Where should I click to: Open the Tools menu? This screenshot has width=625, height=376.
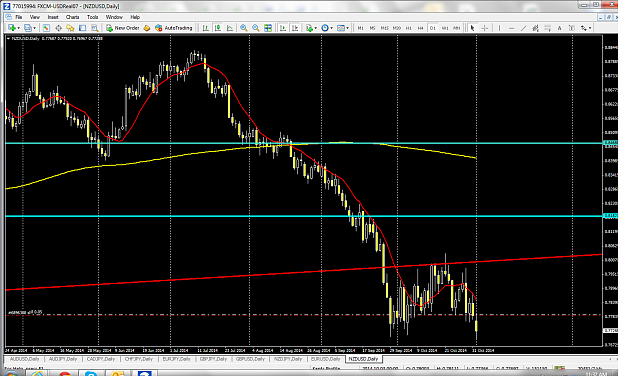[92, 17]
